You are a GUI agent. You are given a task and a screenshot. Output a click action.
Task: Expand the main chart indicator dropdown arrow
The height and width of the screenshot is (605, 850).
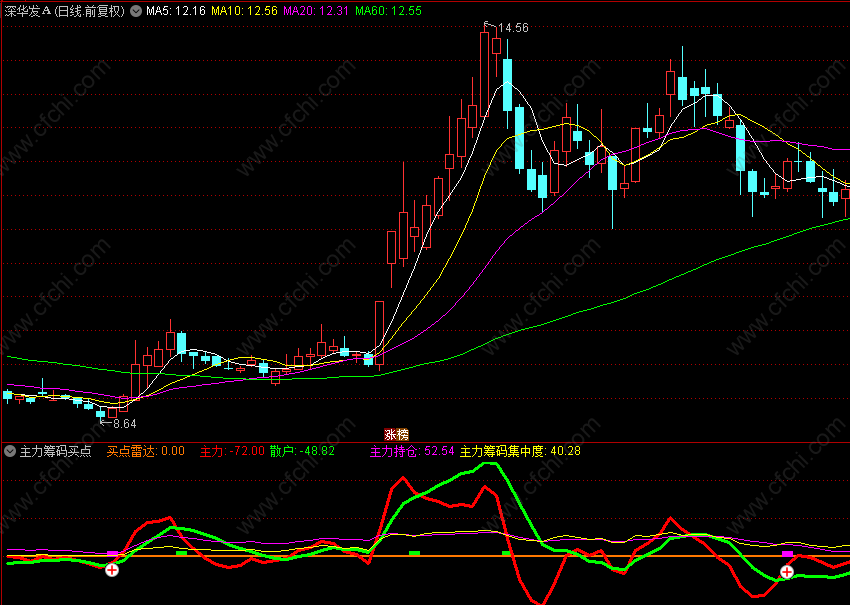[137, 11]
